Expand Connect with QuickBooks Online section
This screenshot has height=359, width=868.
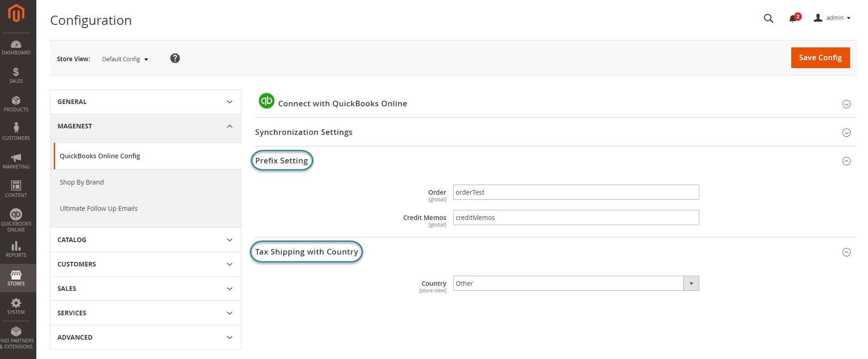click(846, 104)
